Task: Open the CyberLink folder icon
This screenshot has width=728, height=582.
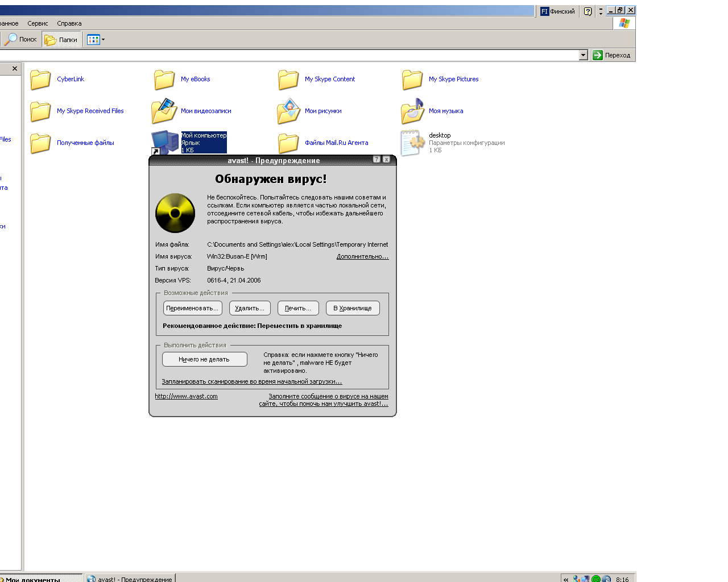Action: point(40,80)
